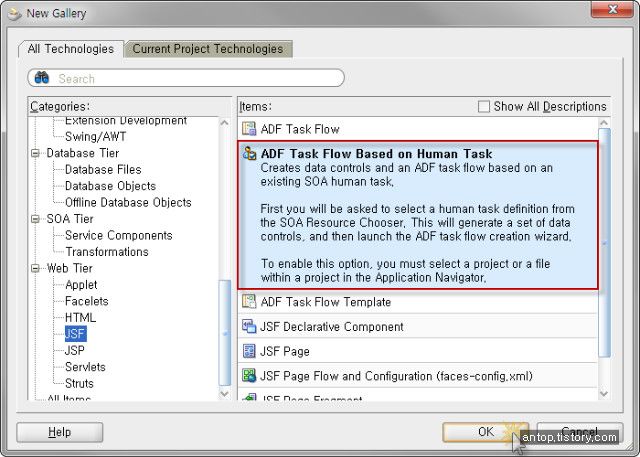The image size is (640, 457).
Task: Select ADF Task Flow item
Action: (x=418, y=129)
